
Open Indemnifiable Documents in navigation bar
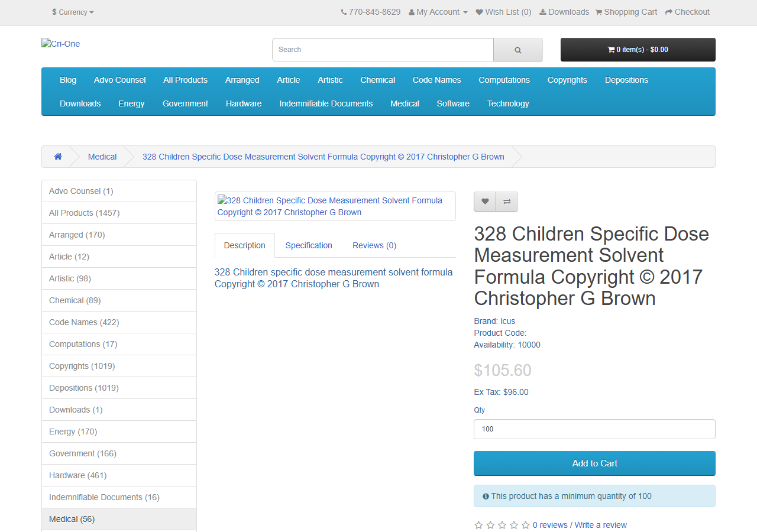pyautogui.click(x=326, y=103)
